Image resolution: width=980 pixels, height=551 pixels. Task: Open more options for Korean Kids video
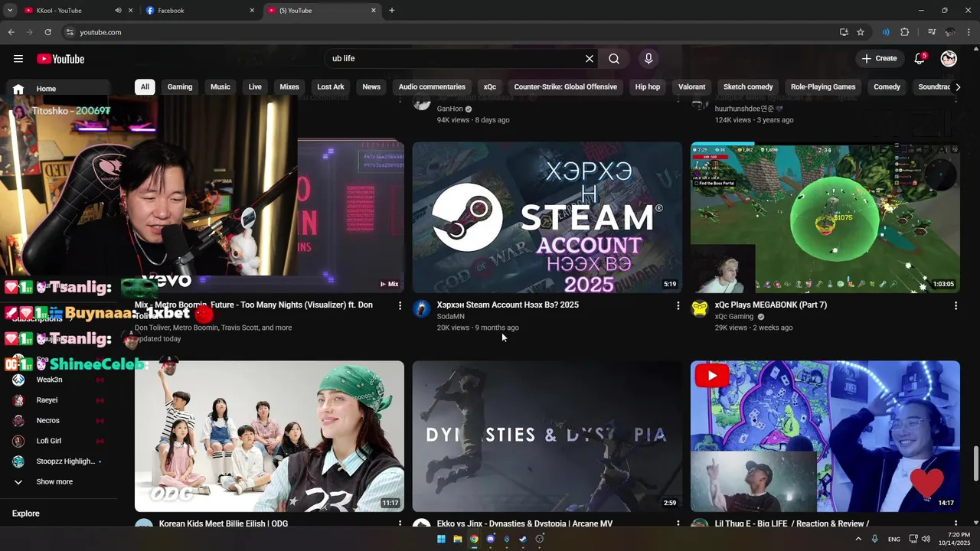(400, 524)
